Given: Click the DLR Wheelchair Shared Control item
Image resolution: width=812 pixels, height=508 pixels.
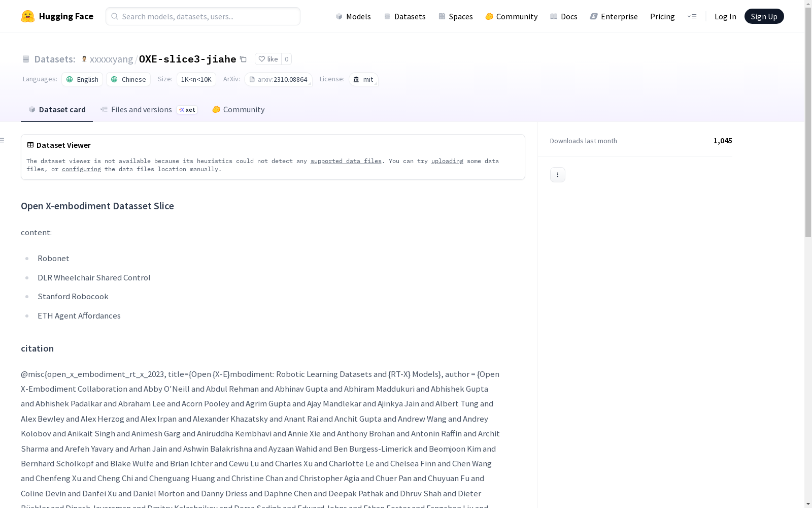Looking at the screenshot, I should click(94, 277).
